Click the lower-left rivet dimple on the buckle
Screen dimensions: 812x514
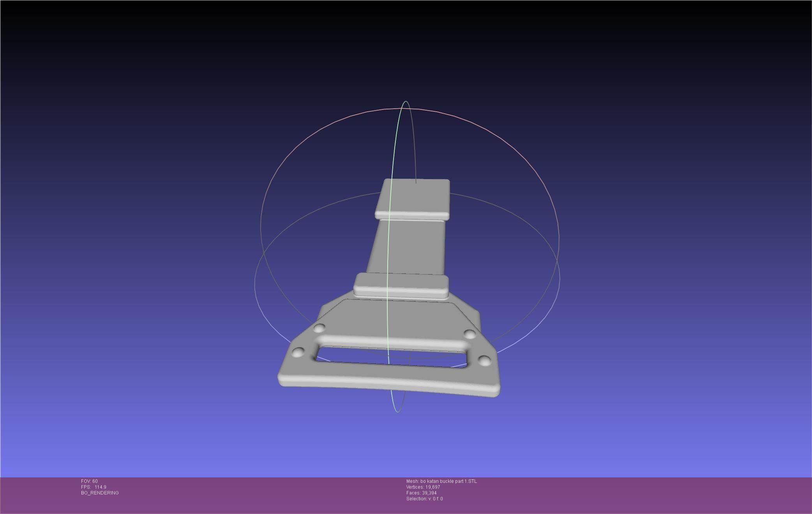click(298, 353)
